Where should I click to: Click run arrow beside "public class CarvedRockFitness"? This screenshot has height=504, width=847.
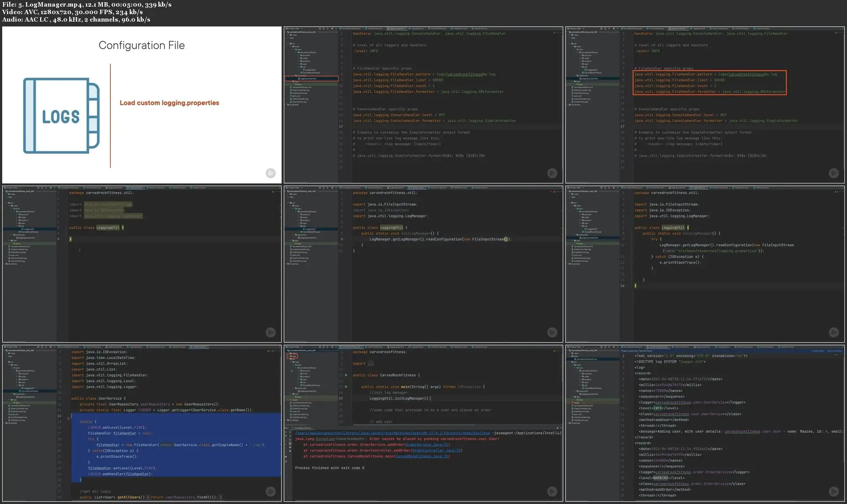click(x=346, y=375)
